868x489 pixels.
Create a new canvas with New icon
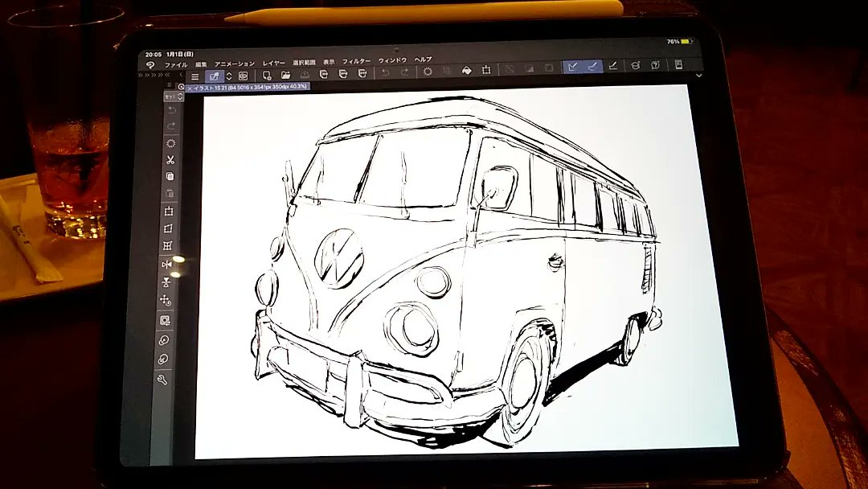click(267, 76)
